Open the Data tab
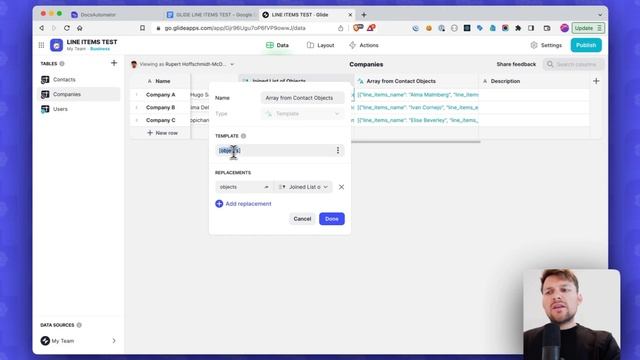 (x=277, y=45)
